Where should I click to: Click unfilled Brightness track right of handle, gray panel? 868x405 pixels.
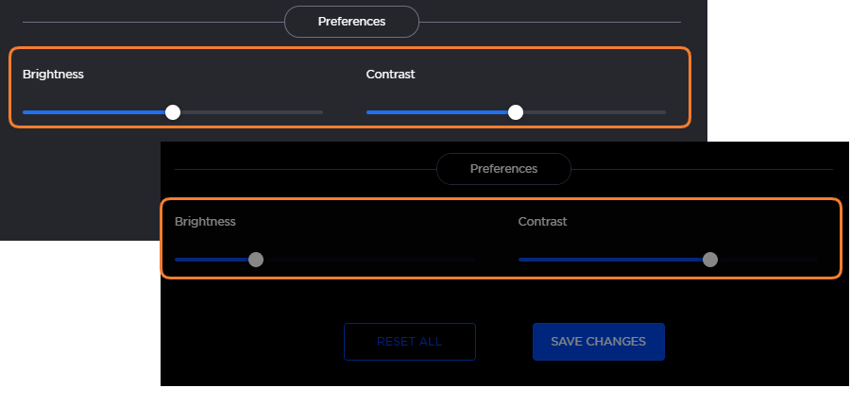(x=252, y=112)
